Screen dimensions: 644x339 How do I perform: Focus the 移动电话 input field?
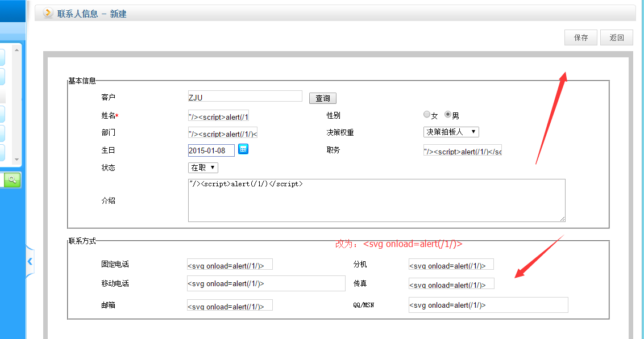click(266, 283)
